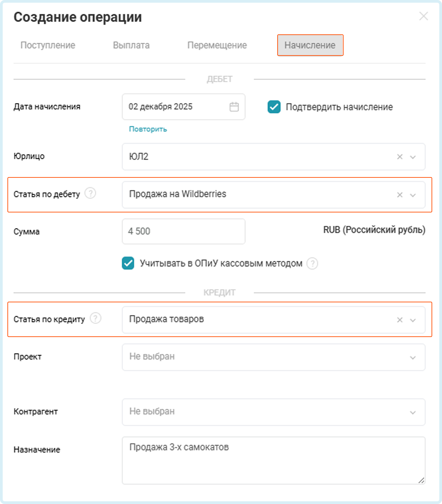Clear the Продажа товаров credit article

coord(400,320)
